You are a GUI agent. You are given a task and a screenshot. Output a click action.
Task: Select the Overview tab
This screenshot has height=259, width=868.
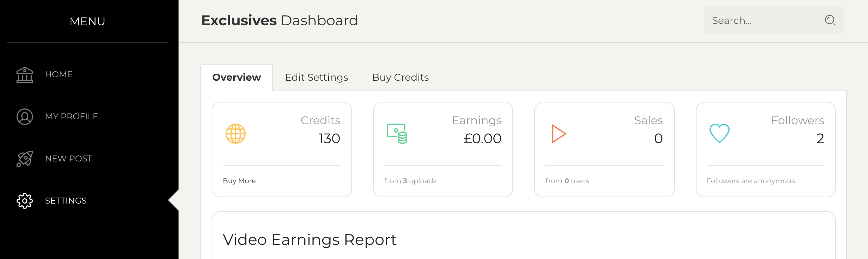pyautogui.click(x=237, y=77)
